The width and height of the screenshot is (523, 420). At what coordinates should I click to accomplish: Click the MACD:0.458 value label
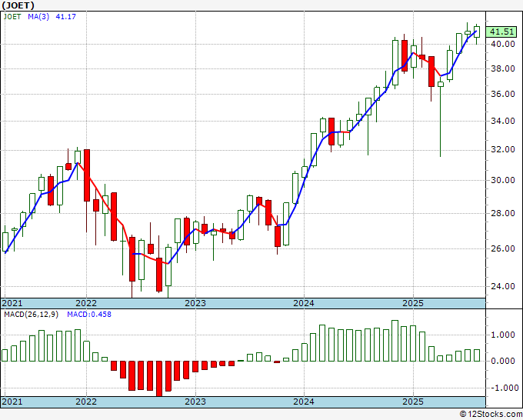click(89, 315)
